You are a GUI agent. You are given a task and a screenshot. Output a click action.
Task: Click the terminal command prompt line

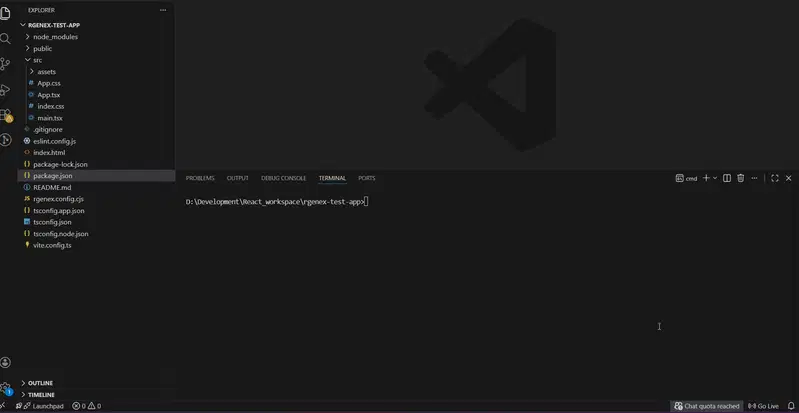pyautogui.click(x=277, y=202)
